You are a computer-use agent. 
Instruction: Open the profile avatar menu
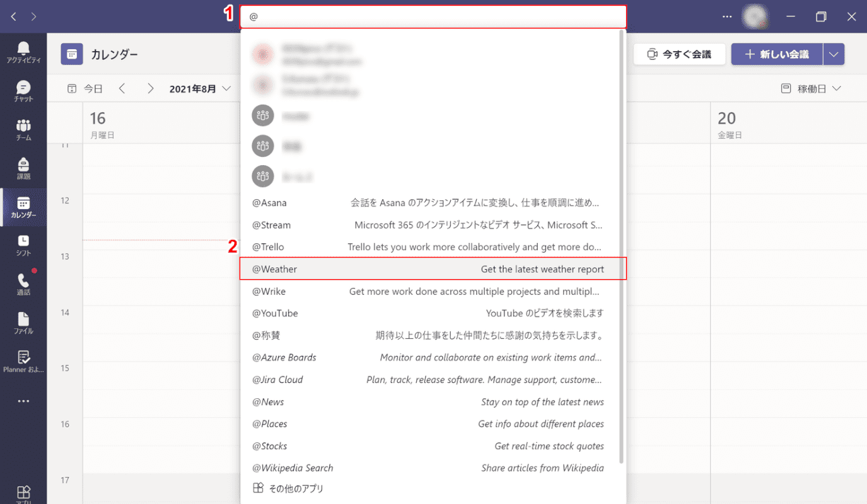point(755,16)
